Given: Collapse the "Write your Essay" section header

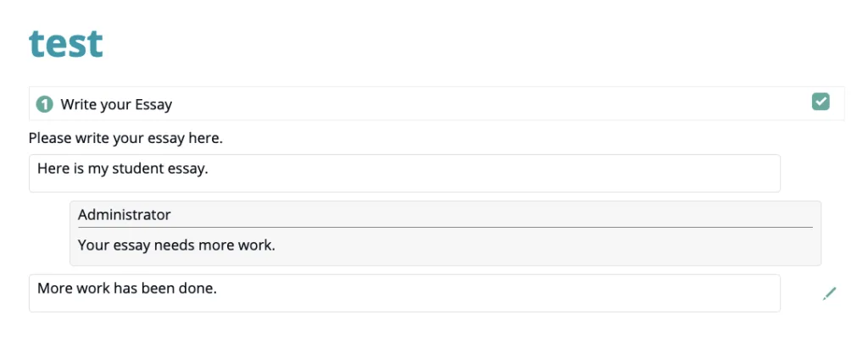Looking at the screenshot, I should pyautogui.click(x=437, y=103).
